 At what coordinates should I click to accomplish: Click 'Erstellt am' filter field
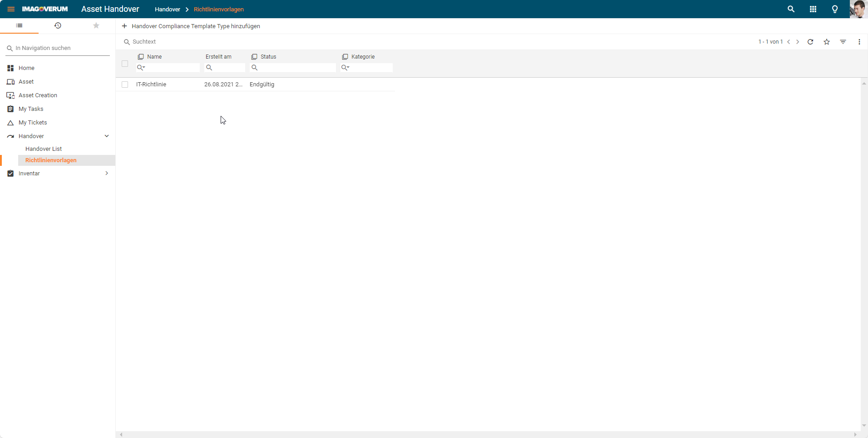pos(225,68)
